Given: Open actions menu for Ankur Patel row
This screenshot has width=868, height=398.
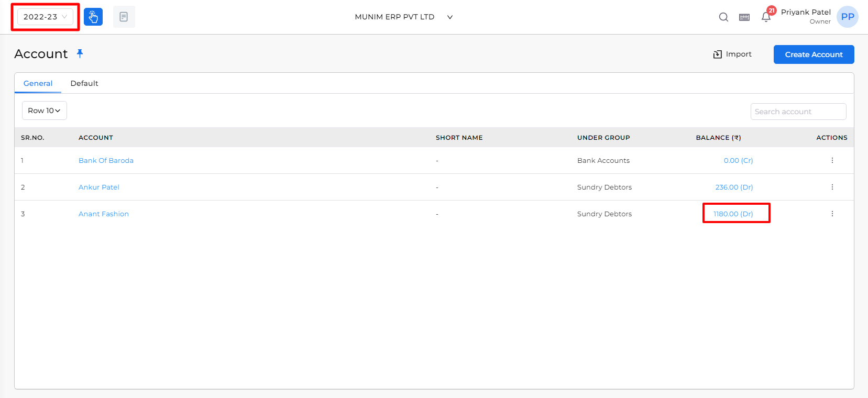Looking at the screenshot, I should click(832, 187).
